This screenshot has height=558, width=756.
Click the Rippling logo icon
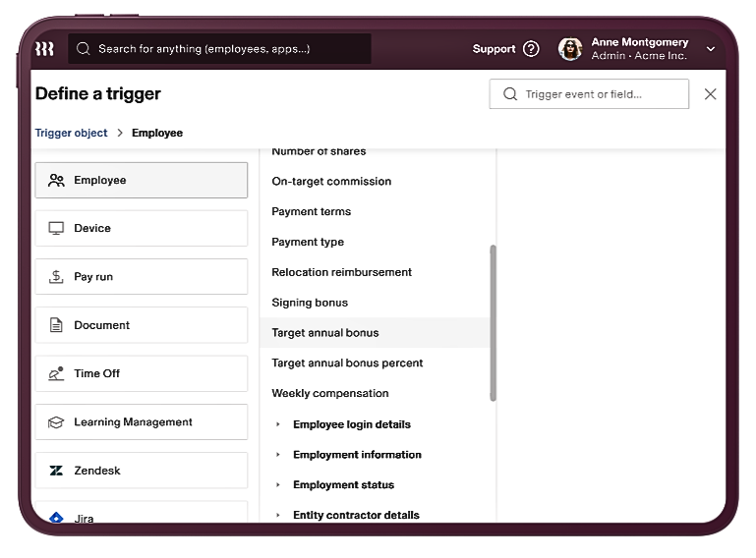[x=44, y=49]
